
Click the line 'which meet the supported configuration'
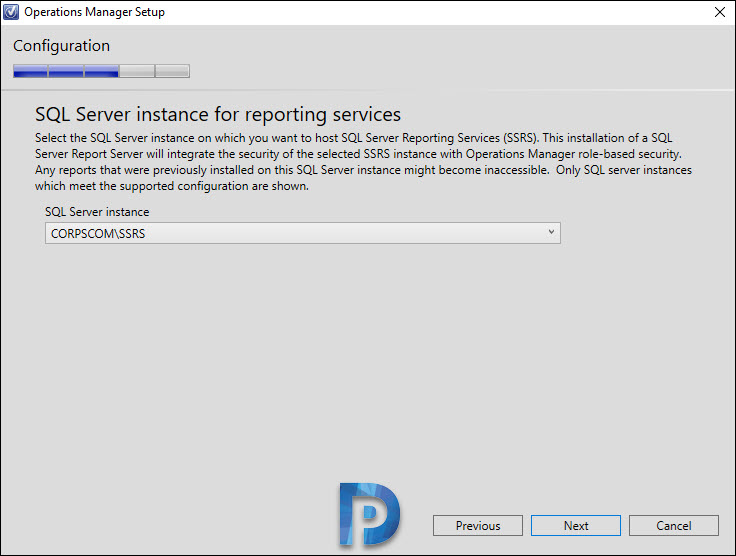[x=172, y=186]
